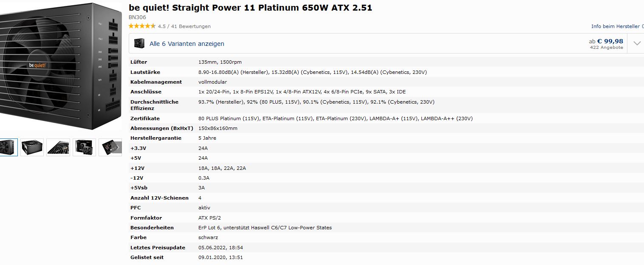Click the large be quiet! PSU image

coord(61,68)
